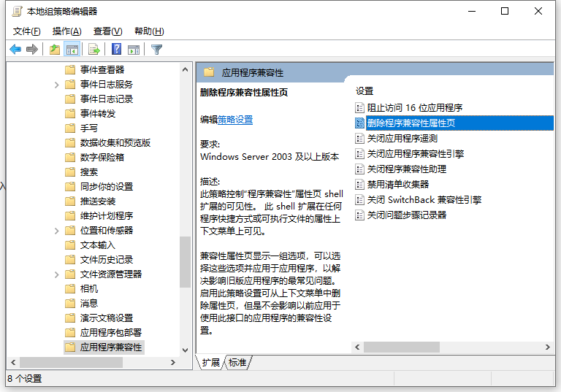Open the 操作(A) menu
Image resolution: width=561 pixels, height=392 pixels.
coord(67,31)
